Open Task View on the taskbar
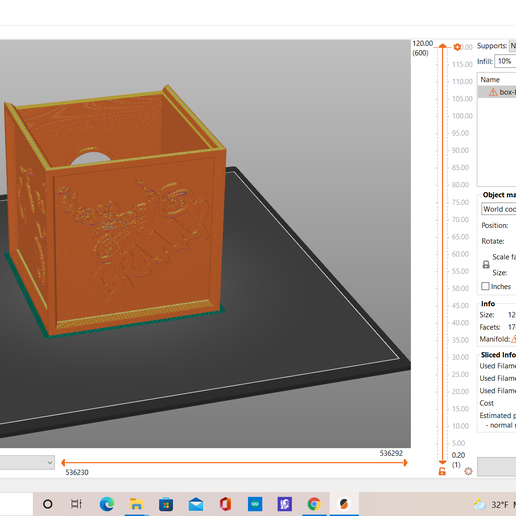 tap(76, 504)
